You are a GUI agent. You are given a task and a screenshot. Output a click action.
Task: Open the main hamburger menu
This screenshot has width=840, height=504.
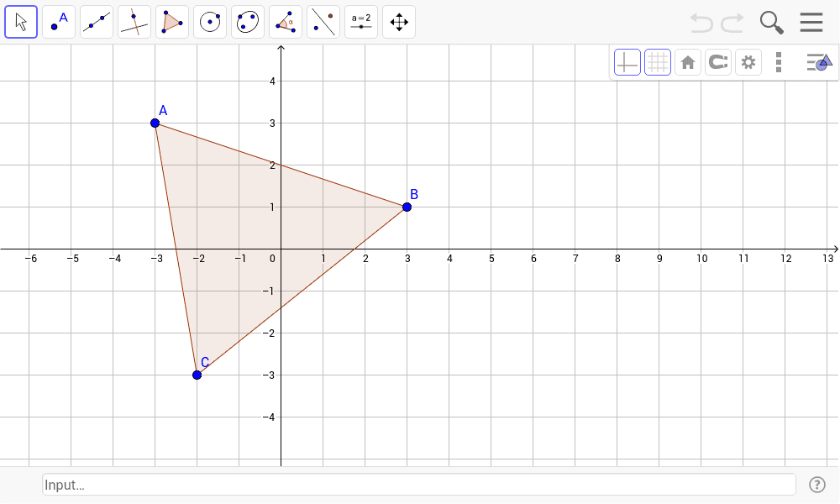coord(810,22)
